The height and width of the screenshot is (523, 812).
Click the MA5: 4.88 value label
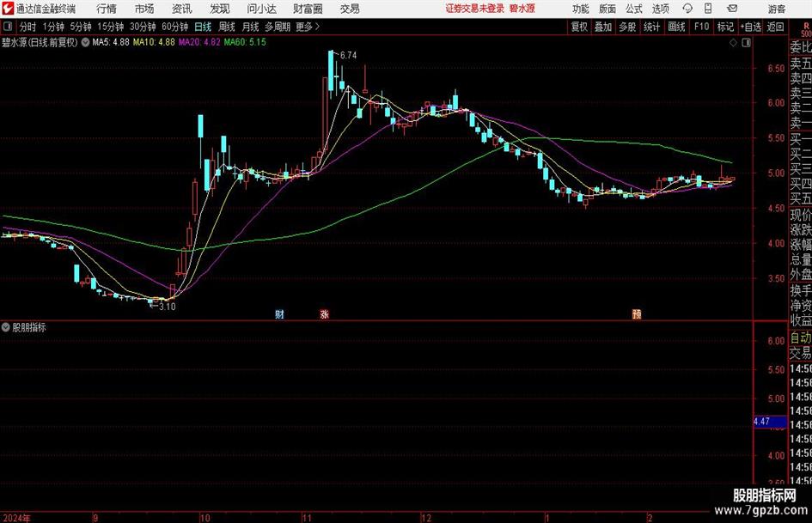(111, 42)
